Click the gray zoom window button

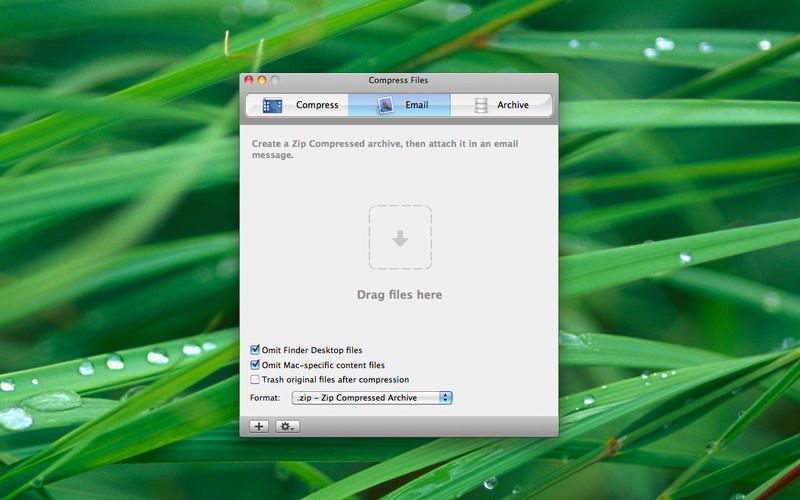[275, 80]
